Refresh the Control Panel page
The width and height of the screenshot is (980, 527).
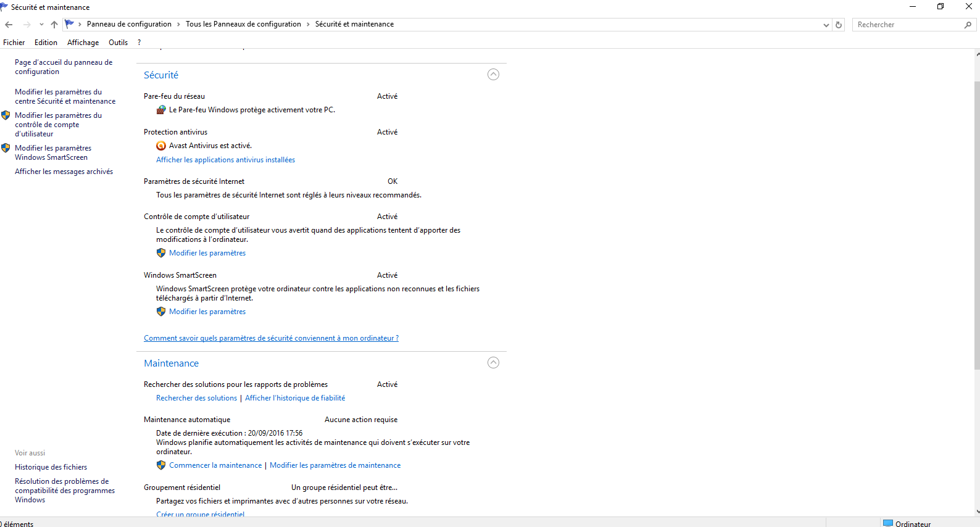[x=839, y=25]
